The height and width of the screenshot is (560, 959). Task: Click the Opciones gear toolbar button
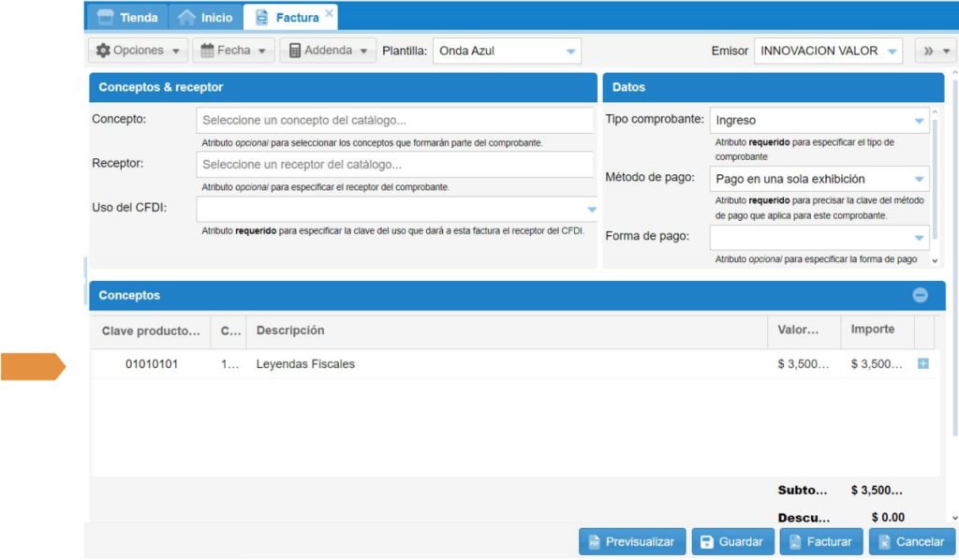[x=138, y=51]
